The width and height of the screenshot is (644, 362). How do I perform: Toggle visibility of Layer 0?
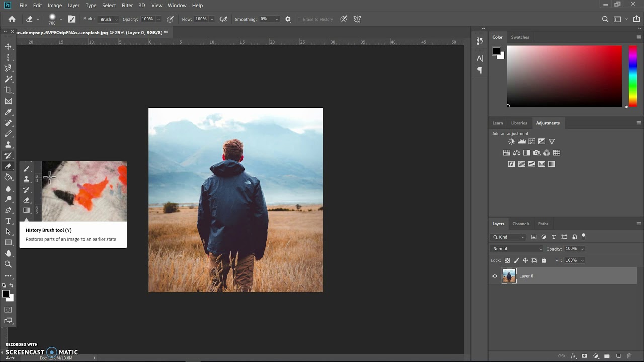(x=495, y=276)
